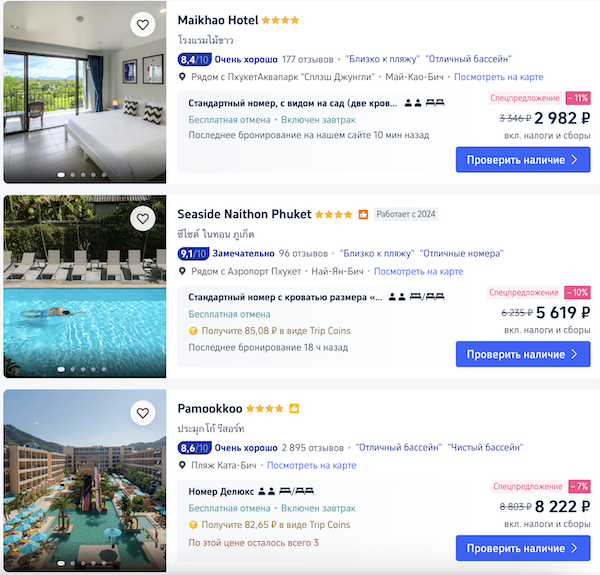Viewport: 600px width, 575px height.
Task: Open map link for Maikhao Hotel
Action: [499, 77]
